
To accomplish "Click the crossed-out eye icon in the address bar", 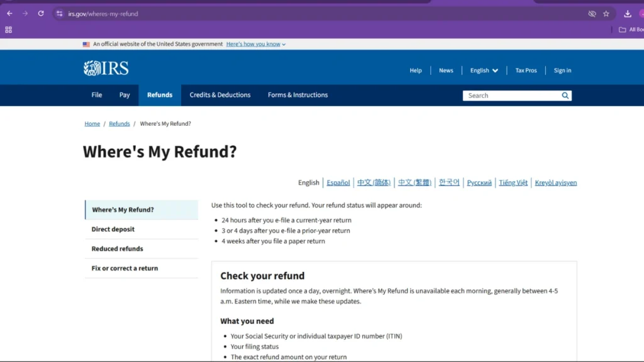I will pos(592,13).
